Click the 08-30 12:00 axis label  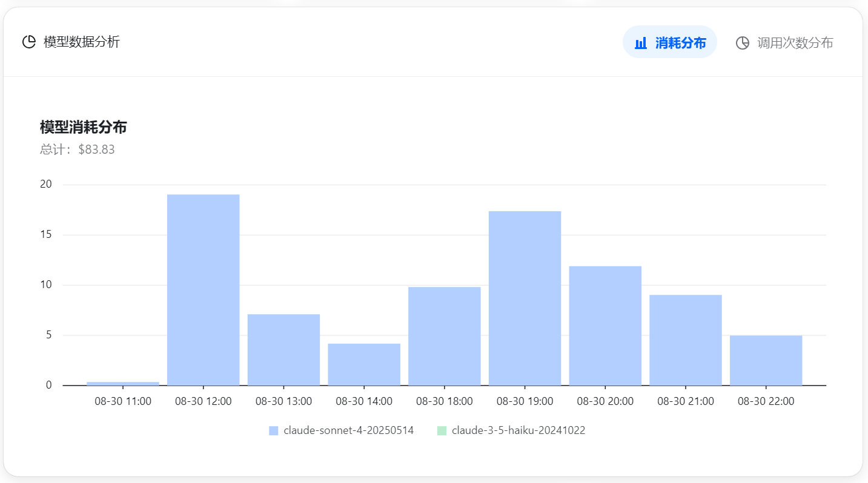coord(204,401)
